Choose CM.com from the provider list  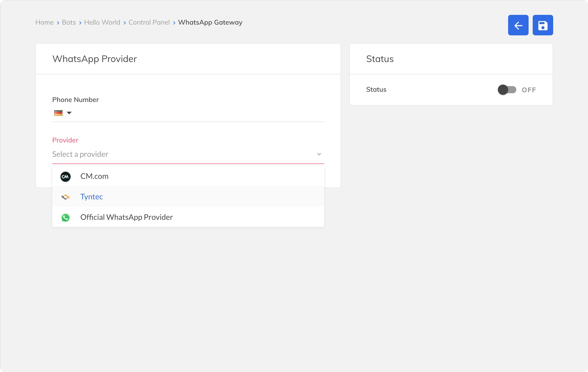pos(188,176)
